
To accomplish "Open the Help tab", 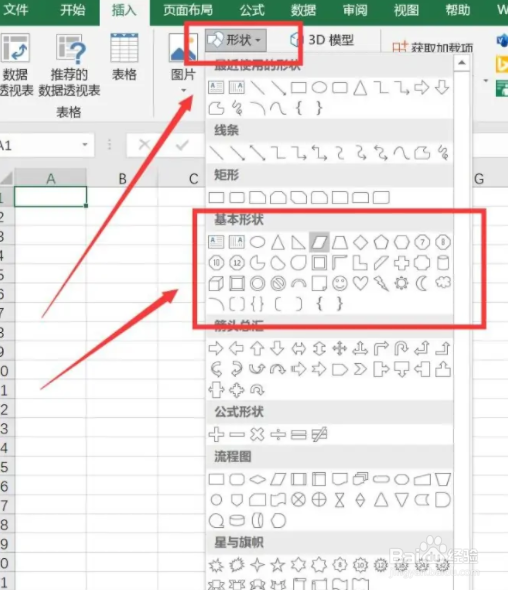I will [x=458, y=9].
